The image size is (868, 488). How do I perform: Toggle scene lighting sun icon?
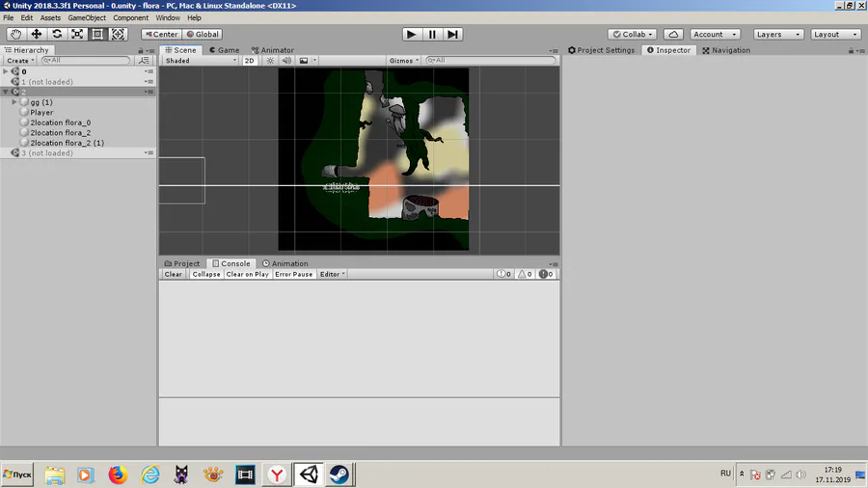270,61
